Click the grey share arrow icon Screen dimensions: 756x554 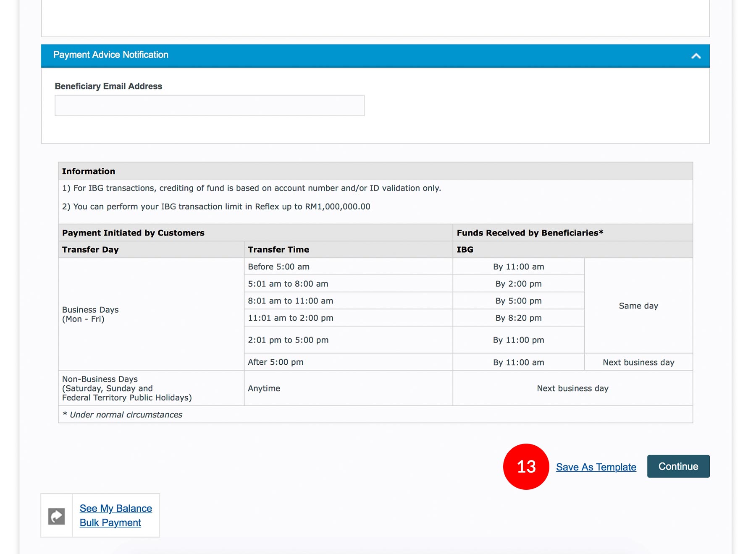point(57,516)
